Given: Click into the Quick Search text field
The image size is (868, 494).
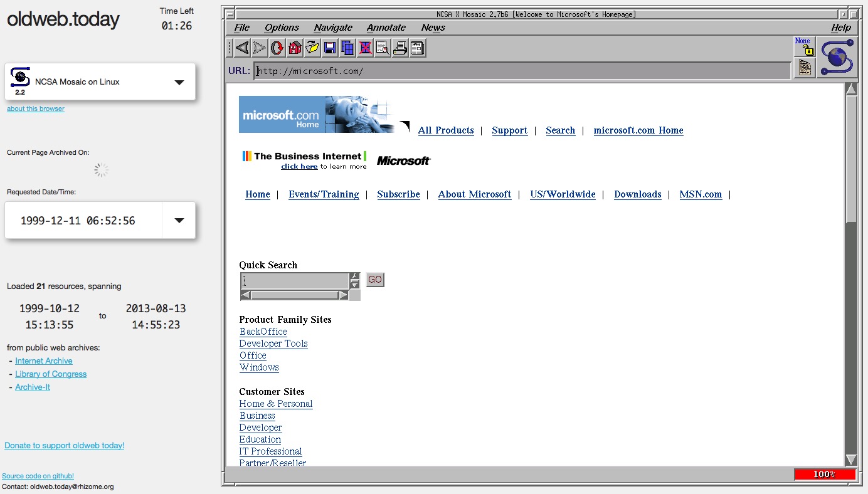Looking at the screenshot, I should click(295, 281).
